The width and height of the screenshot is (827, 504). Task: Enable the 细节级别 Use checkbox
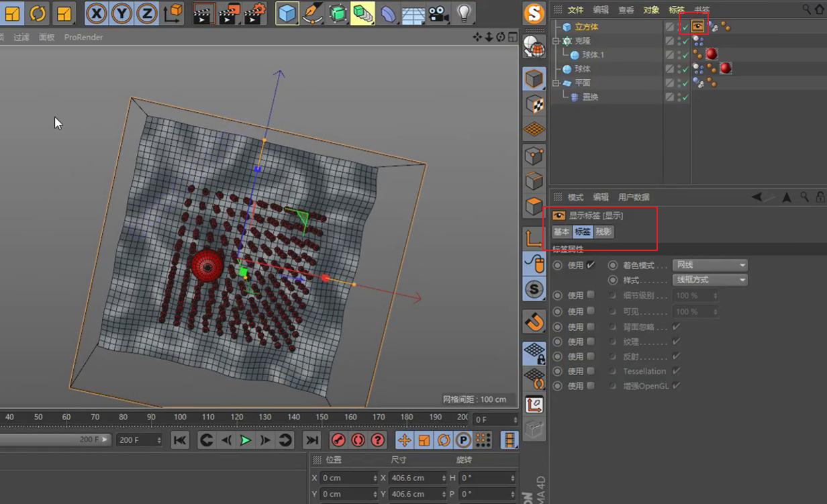591,295
